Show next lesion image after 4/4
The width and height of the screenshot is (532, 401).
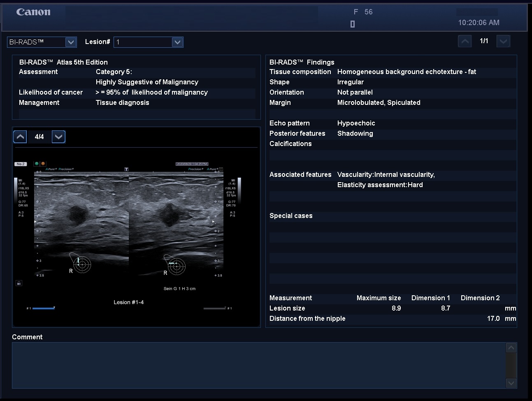[x=59, y=137]
